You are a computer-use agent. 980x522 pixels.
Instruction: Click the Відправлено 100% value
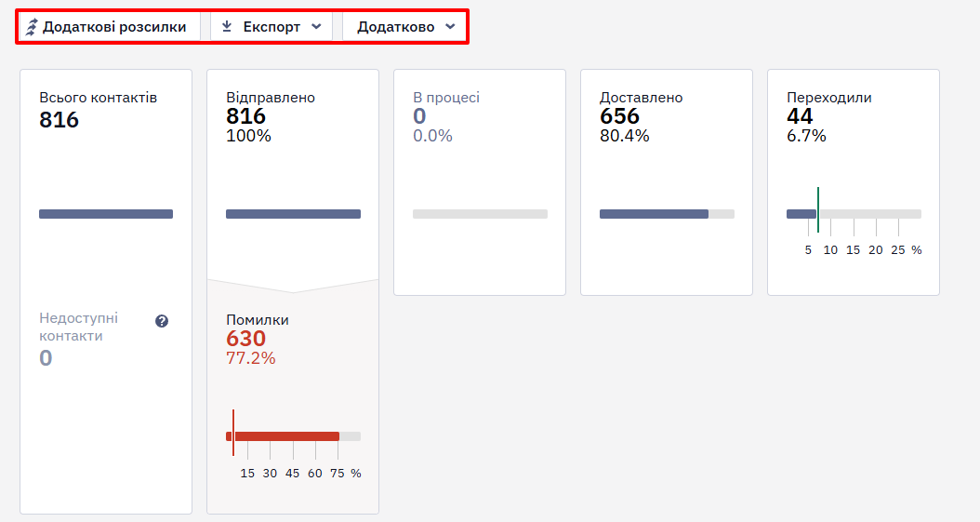[248, 136]
